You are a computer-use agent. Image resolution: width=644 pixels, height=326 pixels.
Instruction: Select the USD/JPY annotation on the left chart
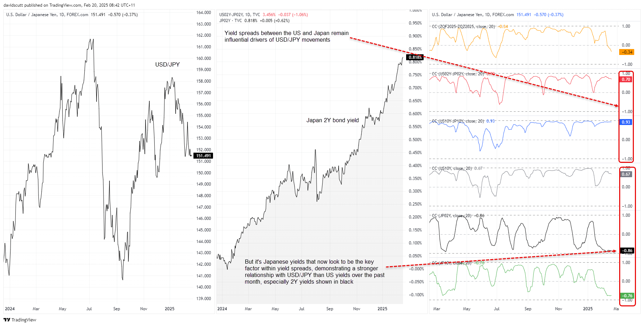pos(168,64)
